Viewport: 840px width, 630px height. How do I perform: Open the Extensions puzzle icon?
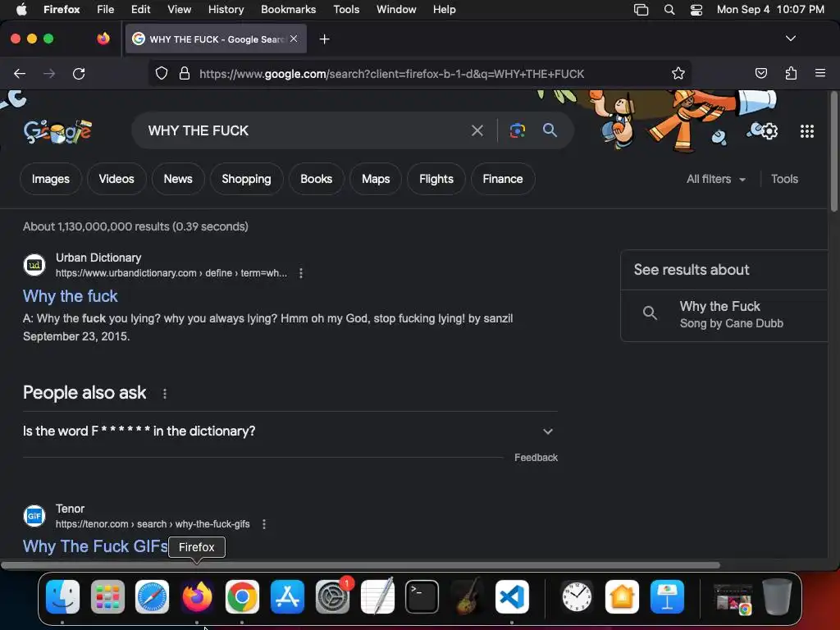[x=791, y=73]
